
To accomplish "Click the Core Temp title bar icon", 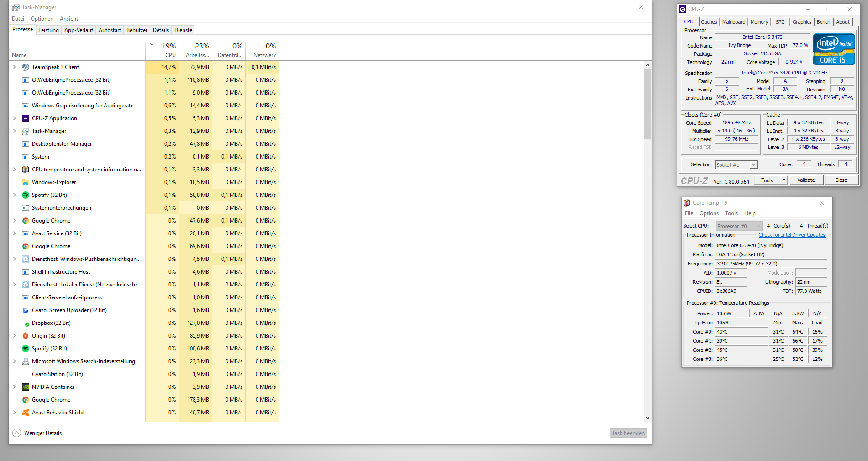I will point(687,203).
